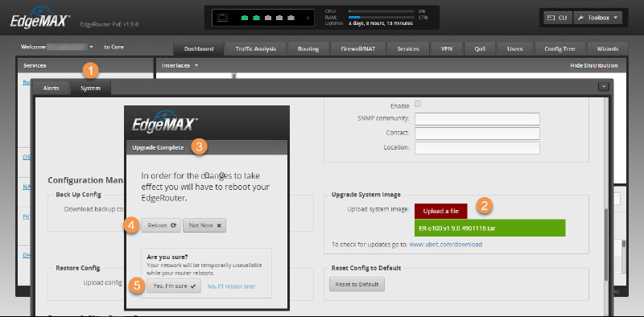Click the Services panel header
The height and width of the screenshot is (317, 644).
[x=85, y=66]
